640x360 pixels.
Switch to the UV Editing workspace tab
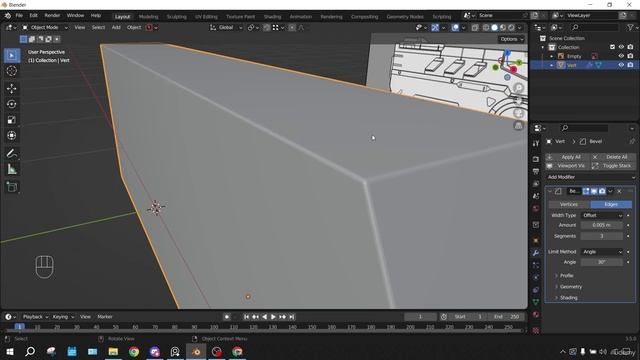pyautogui.click(x=206, y=17)
